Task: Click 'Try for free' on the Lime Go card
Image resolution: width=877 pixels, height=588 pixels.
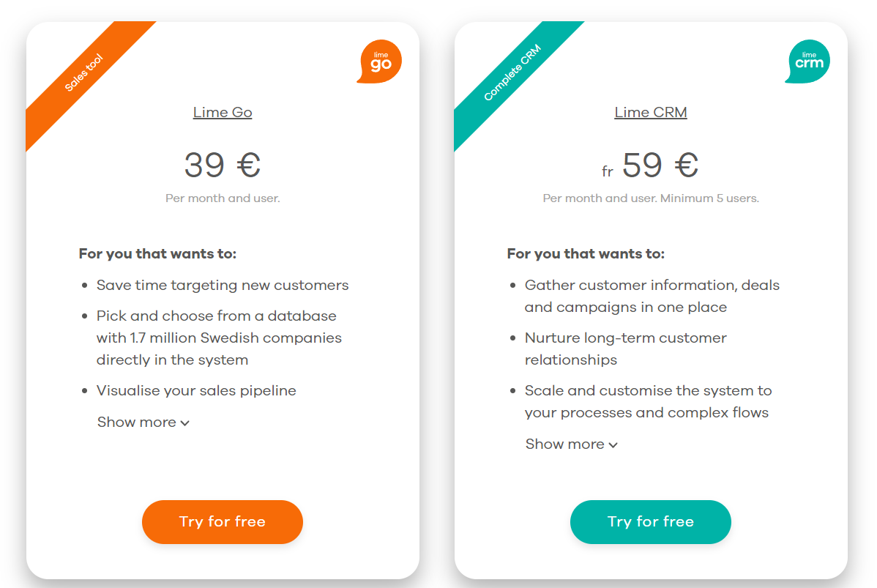Action: [x=222, y=521]
